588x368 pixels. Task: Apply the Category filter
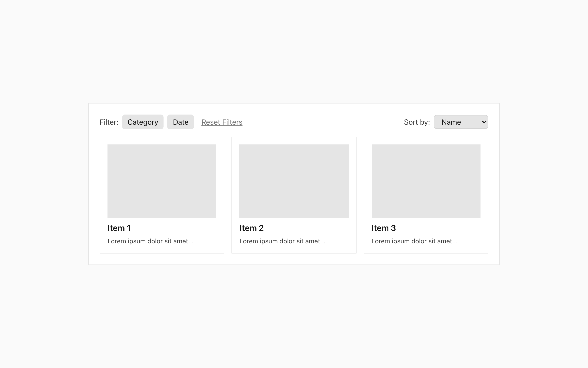(x=143, y=122)
